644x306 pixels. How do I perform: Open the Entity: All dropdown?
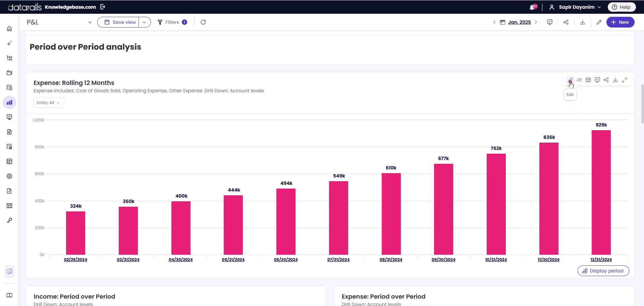coord(49,103)
